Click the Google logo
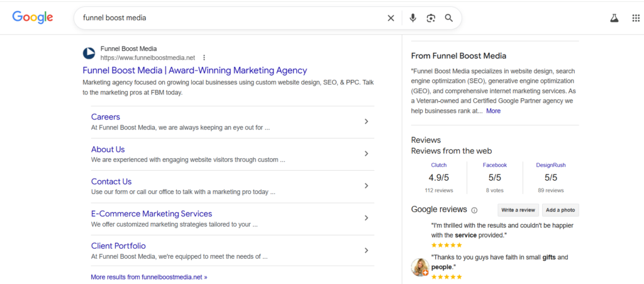Viewport: 644px width, 284px height. pyautogui.click(x=32, y=18)
